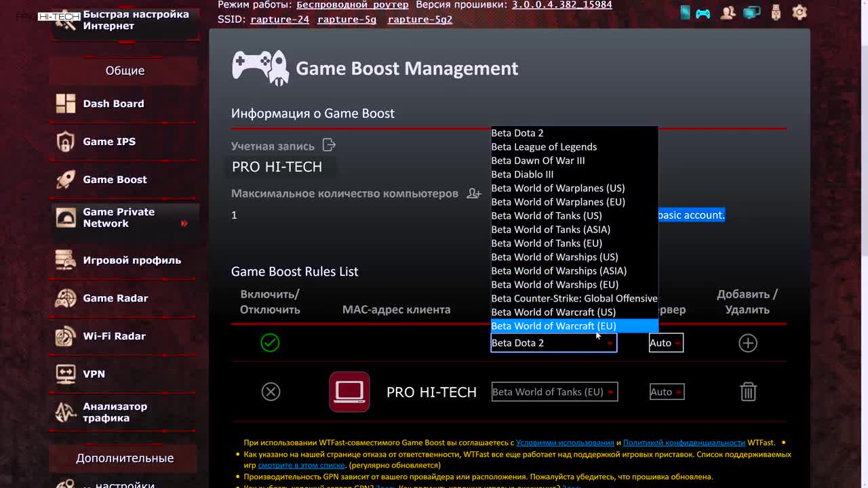Select Beta World of Warships (US) option
Viewport: 868px width, 488px height.
pyautogui.click(x=574, y=257)
